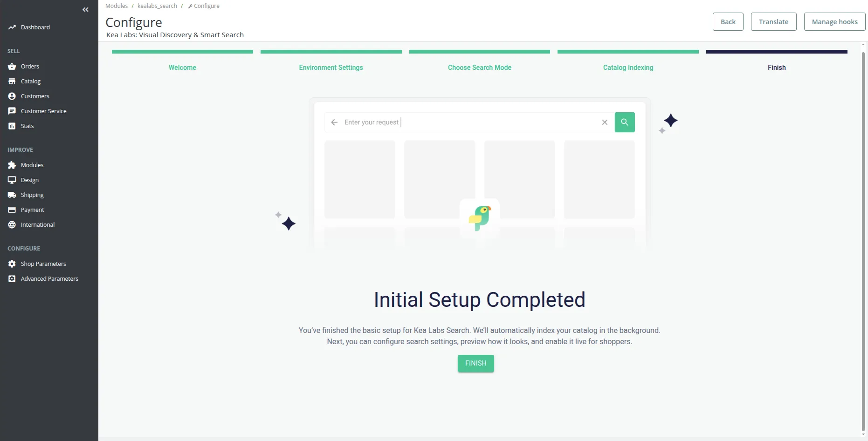Follow the kealabs_search breadcrumb link
The height and width of the screenshot is (441, 868).
[157, 6]
